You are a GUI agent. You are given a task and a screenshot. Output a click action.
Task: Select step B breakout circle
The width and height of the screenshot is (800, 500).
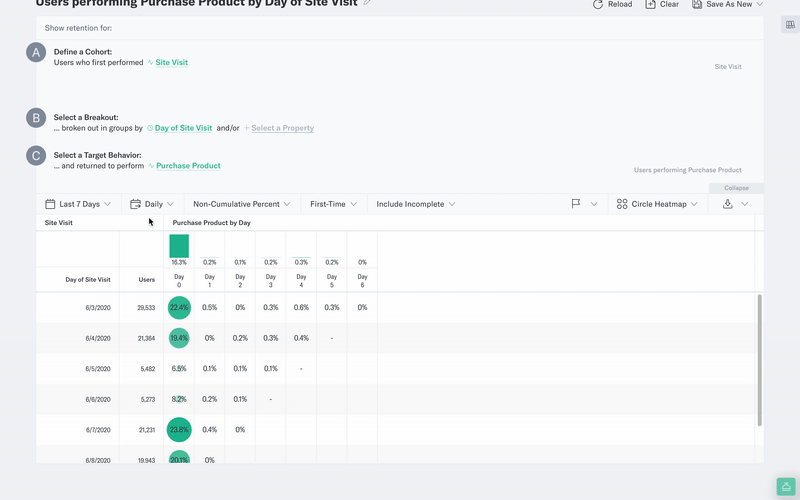coord(36,118)
